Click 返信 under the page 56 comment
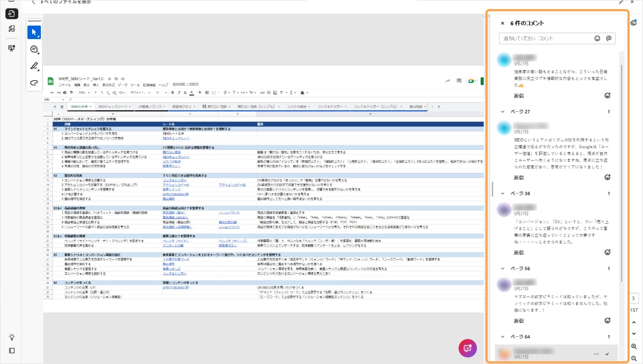Screen dimensions: 643x364 519,321
